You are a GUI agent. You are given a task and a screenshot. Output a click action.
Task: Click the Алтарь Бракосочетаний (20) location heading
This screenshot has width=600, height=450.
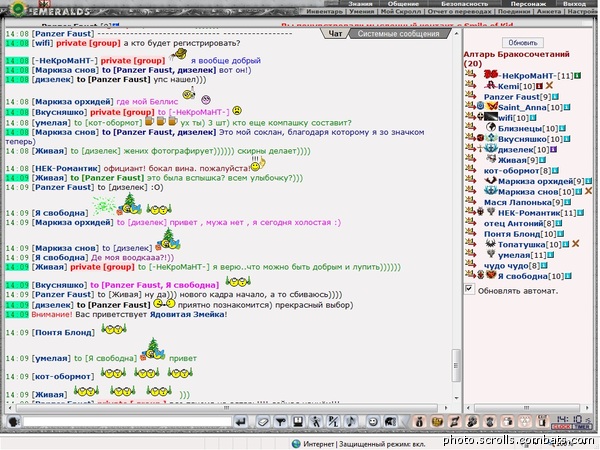click(x=516, y=59)
